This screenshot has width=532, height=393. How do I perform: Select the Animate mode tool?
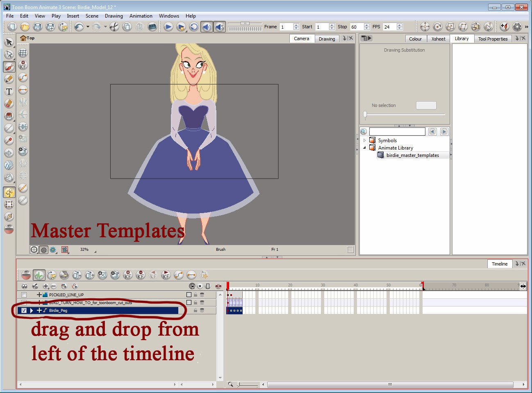pos(9,192)
